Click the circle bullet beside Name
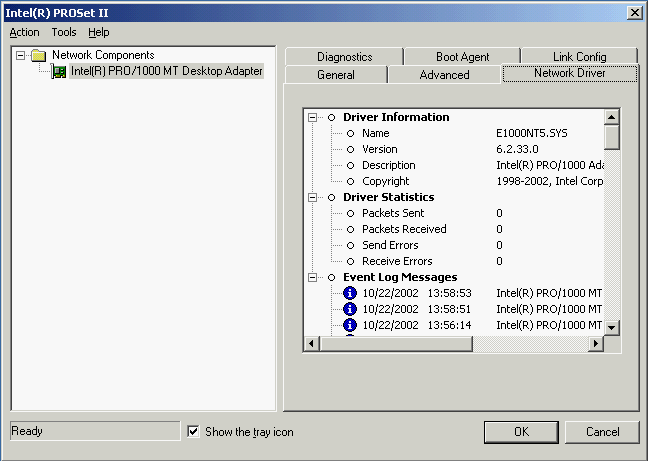Image resolution: width=648 pixels, height=461 pixels. coord(350,133)
